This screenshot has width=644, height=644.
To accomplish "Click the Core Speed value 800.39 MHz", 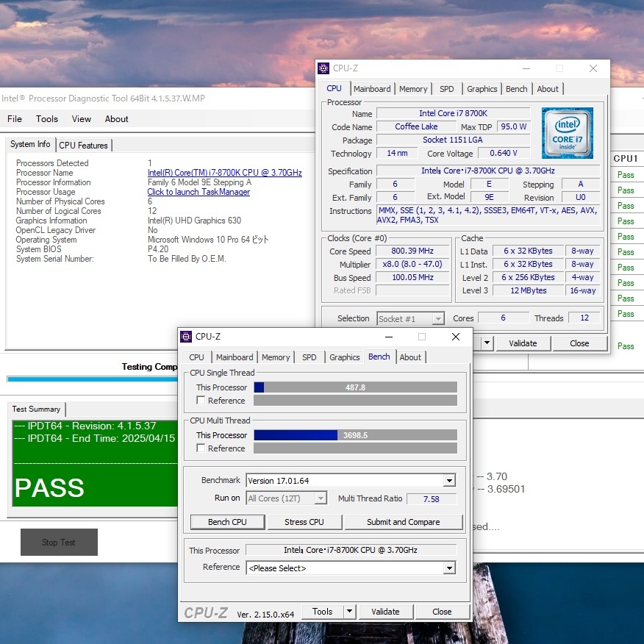I will 412,251.
